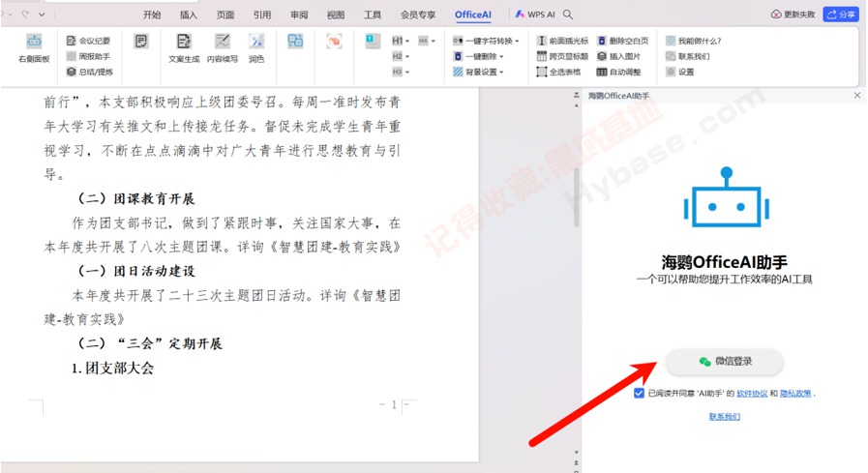Click the 更新失败 cloud status icon
This screenshot has height=473, width=868.
click(777, 15)
